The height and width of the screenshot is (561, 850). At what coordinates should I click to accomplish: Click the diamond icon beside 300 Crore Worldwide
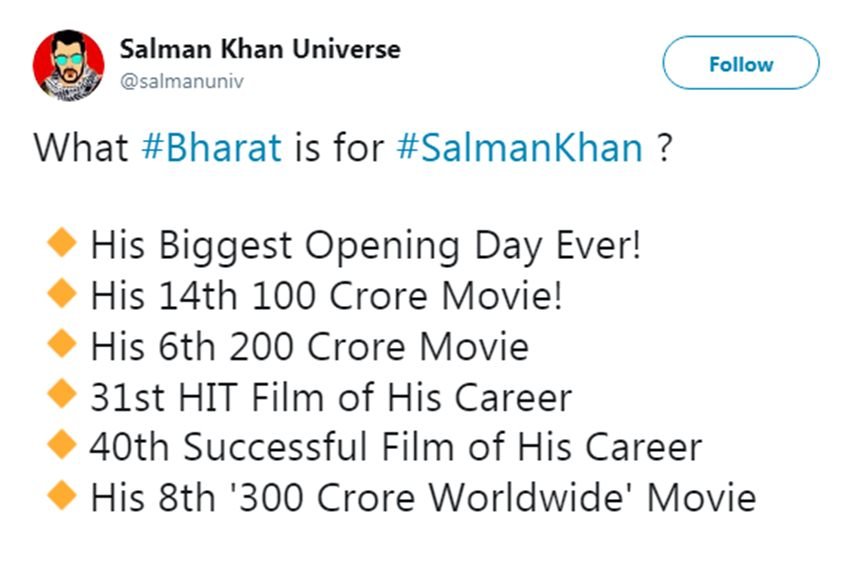62,496
